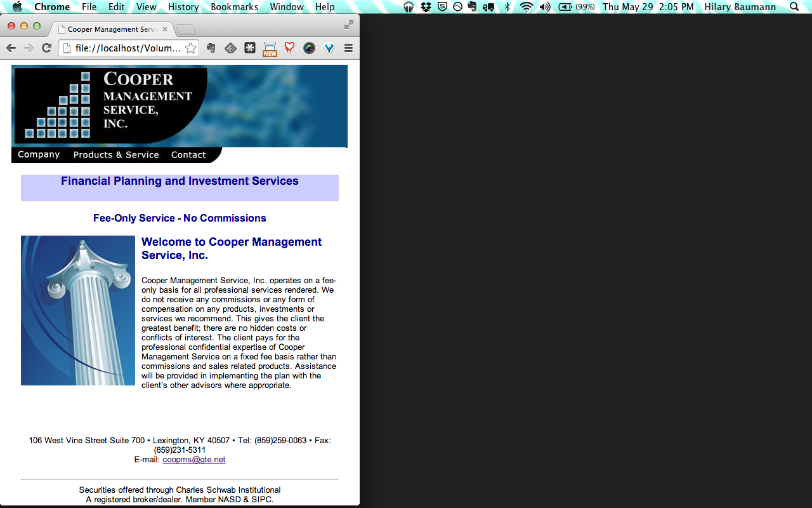Bookmark this page with the star
The height and width of the screenshot is (508, 812).
(x=190, y=48)
